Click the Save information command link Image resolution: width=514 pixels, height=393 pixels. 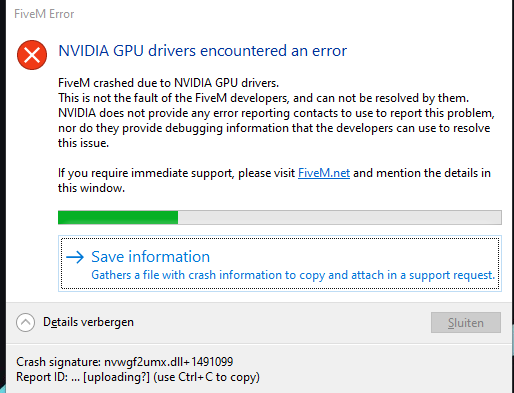[280, 264]
